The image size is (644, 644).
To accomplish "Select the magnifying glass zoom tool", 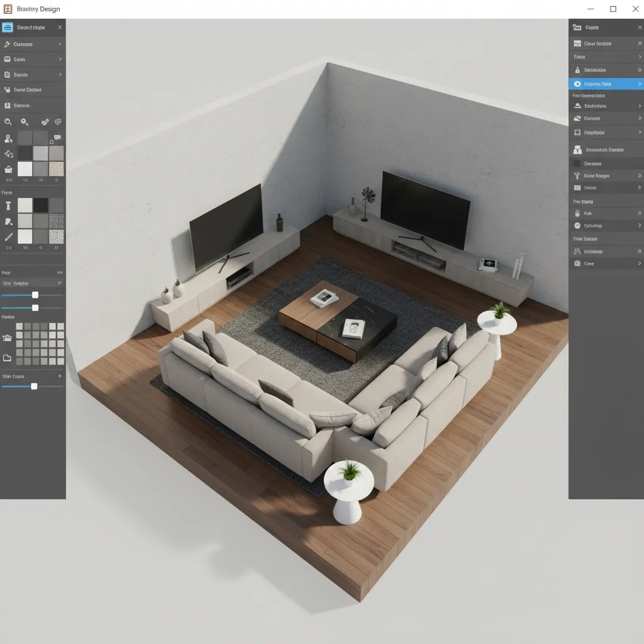I will coord(8,123).
